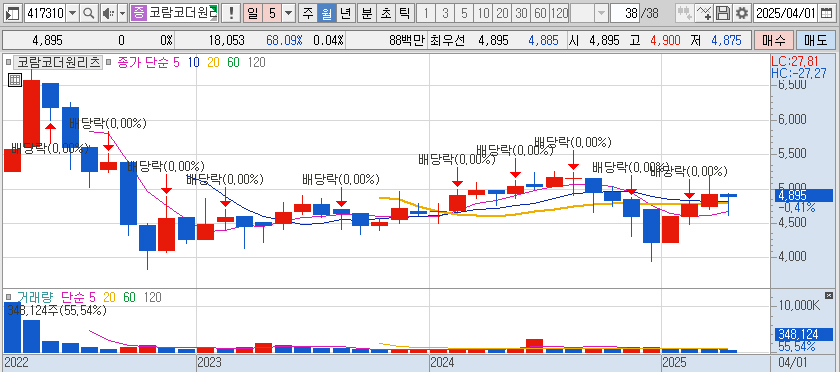The height and width of the screenshot is (372, 840).
Task: Click the 88백만 trading value text
Action: (407, 40)
